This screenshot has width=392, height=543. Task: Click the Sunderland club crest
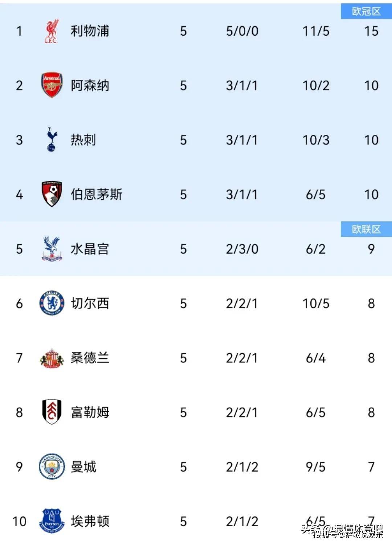point(52,358)
